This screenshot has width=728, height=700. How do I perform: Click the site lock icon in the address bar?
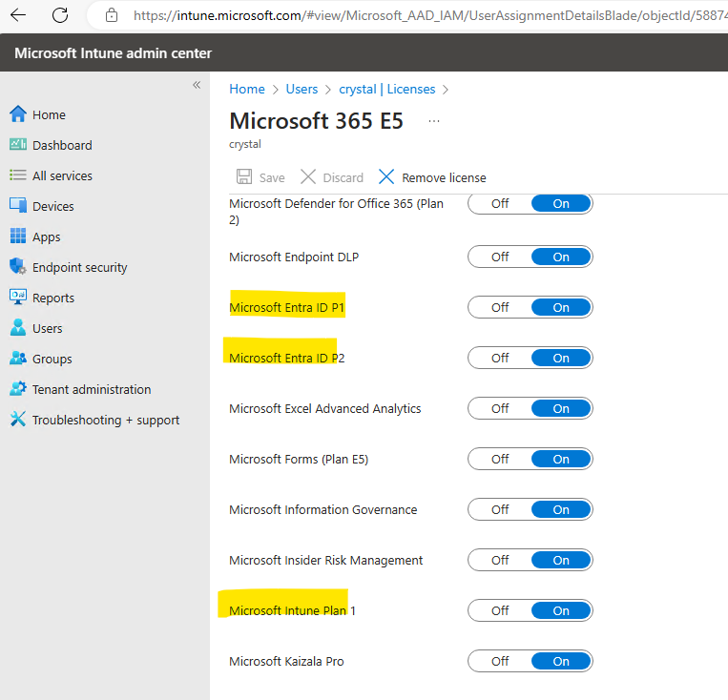(112, 15)
